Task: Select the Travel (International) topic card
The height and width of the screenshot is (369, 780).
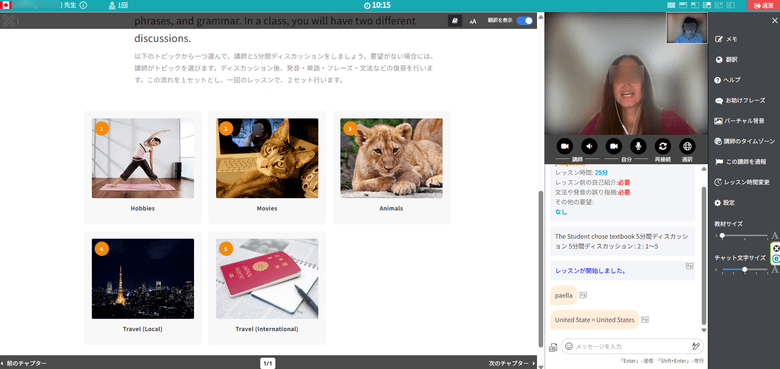Action: [267, 287]
